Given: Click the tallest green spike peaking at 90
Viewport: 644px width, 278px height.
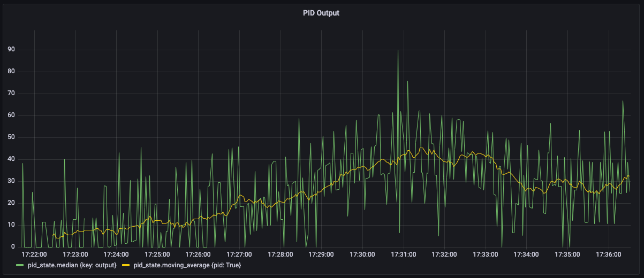Looking at the screenshot, I should 398,51.
